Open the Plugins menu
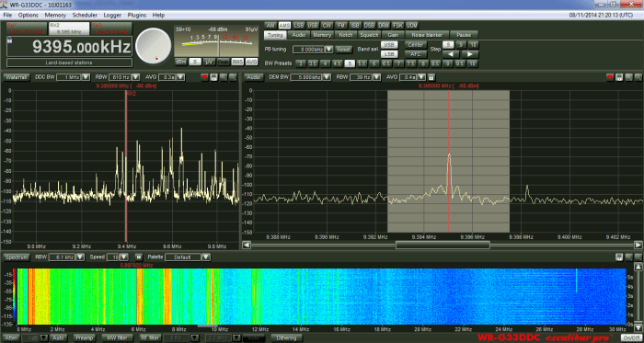Viewport: 644px width, 343px height. click(137, 16)
